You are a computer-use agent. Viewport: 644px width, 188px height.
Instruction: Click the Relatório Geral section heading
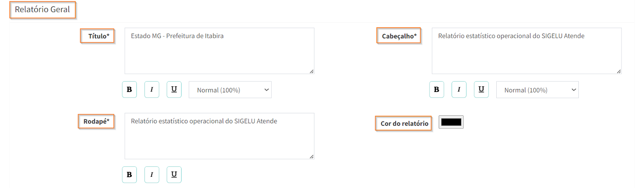click(x=42, y=10)
